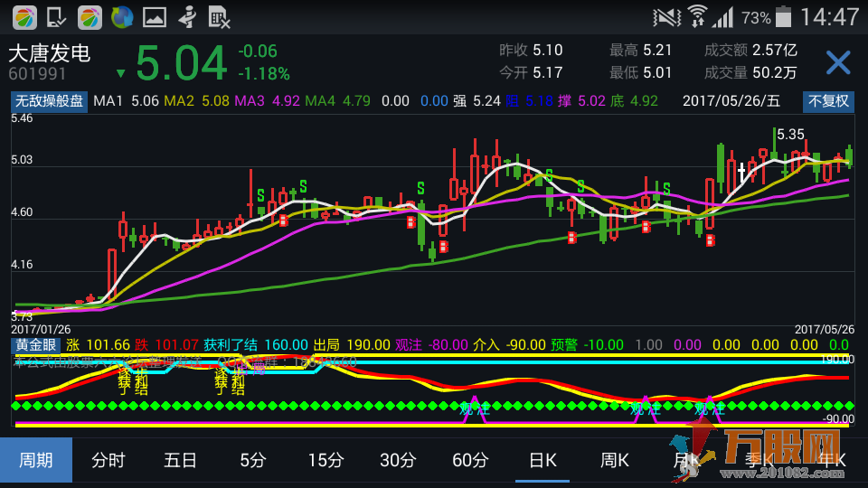Viewport: 868px width, 488px height.
Task: Tap the 观注 -80.00 readout
Action: pos(432,345)
